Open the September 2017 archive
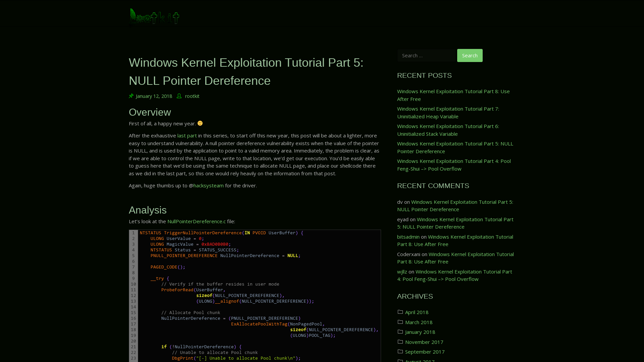 [425, 352]
